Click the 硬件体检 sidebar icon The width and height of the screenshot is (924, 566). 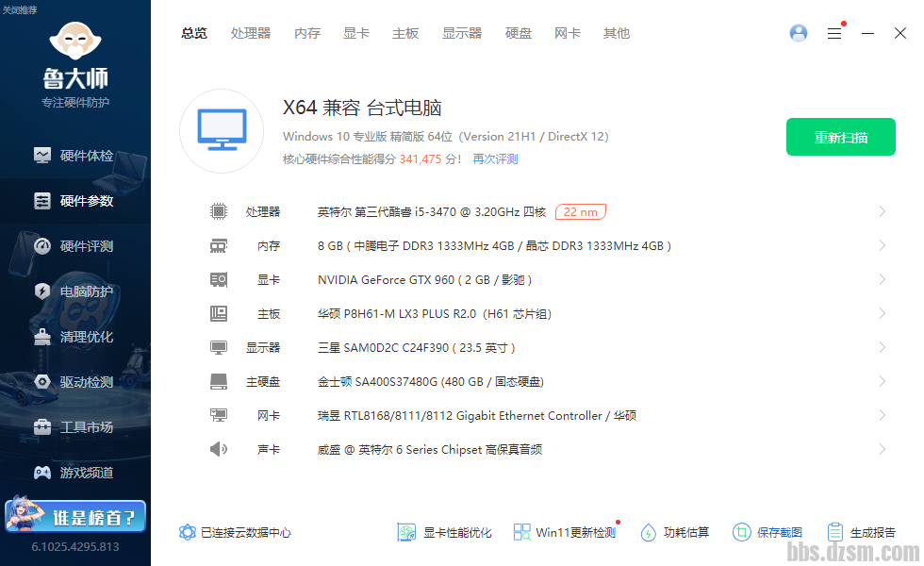tap(42, 156)
